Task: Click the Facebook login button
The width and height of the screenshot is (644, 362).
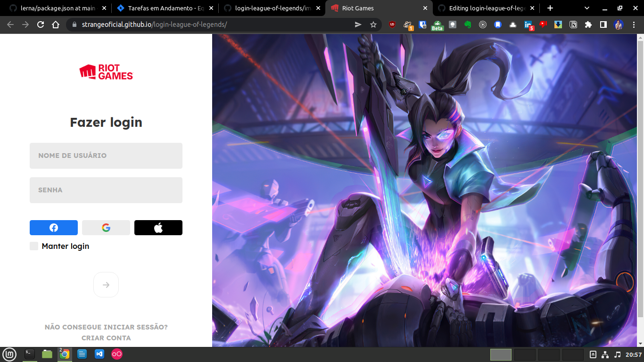Action: [54, 228]
